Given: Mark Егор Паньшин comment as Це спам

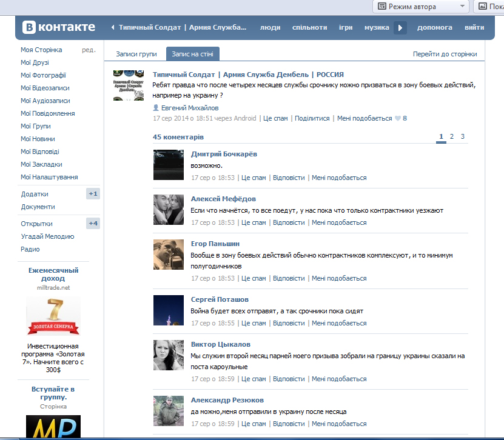Looking at the screenshot, I should (x=254, y=278).
